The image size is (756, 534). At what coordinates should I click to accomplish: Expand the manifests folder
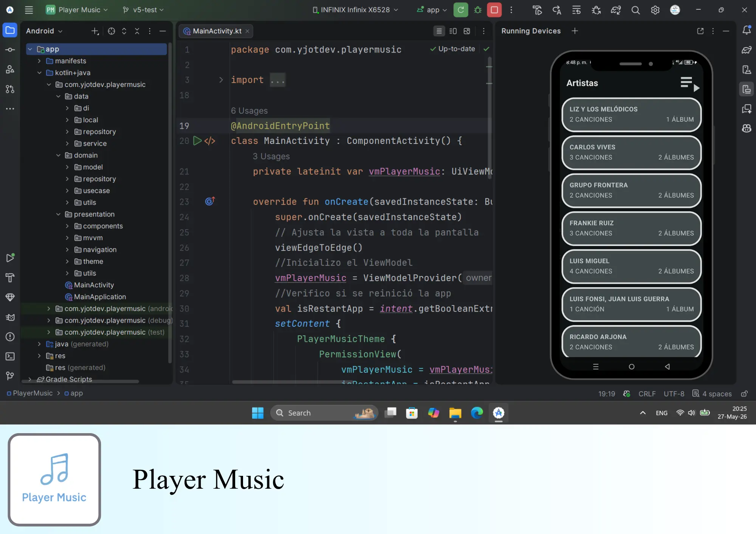[39, 61]
